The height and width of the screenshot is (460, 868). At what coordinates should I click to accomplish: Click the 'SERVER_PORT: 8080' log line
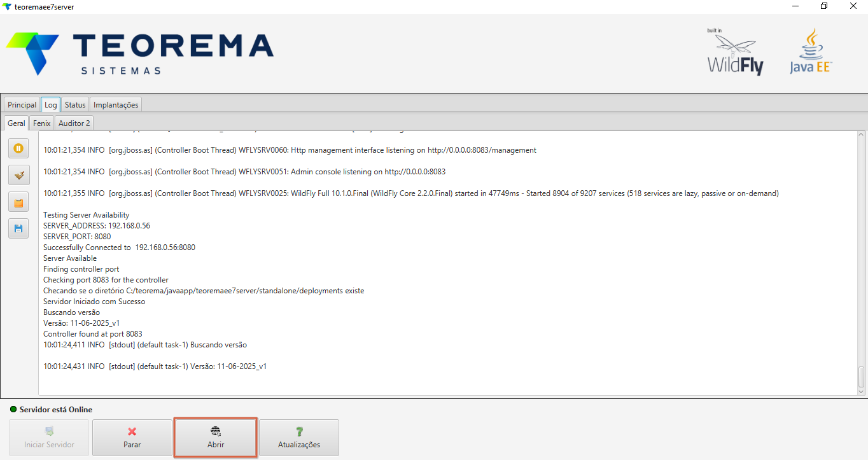pyautogui.click(x=77, y=237)
